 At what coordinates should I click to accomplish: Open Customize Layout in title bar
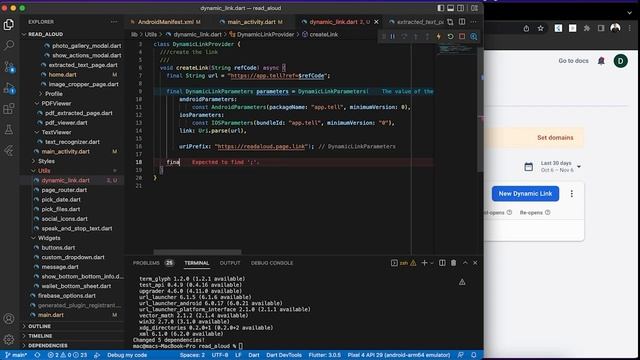[x=474, y=8]
